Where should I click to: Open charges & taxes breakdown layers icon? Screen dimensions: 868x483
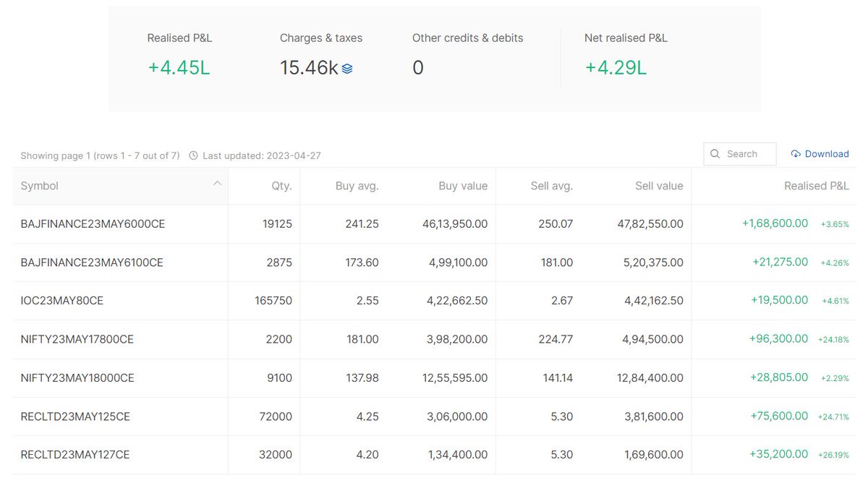347,69
